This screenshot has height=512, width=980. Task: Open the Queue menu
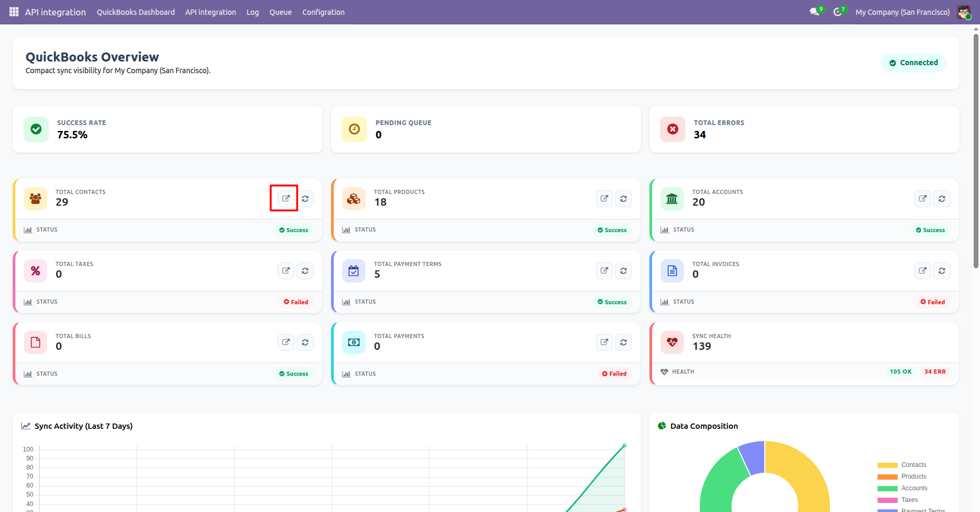pyautogui.click(x=281, y=12)
